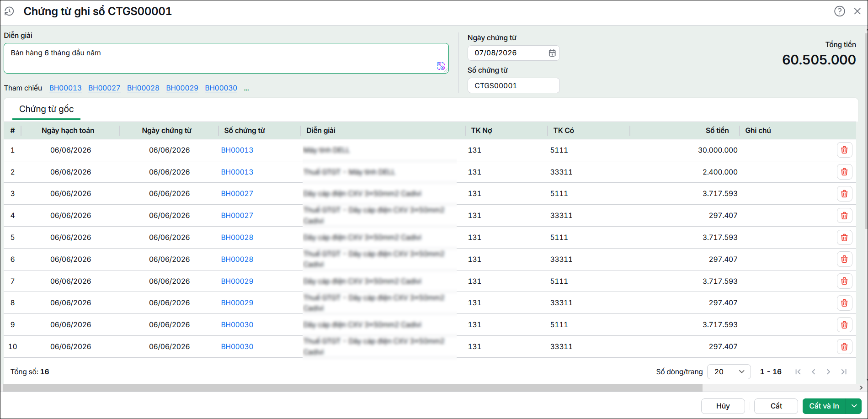Click the TK Có value 5111 in row 1

[x=559, y=150]
